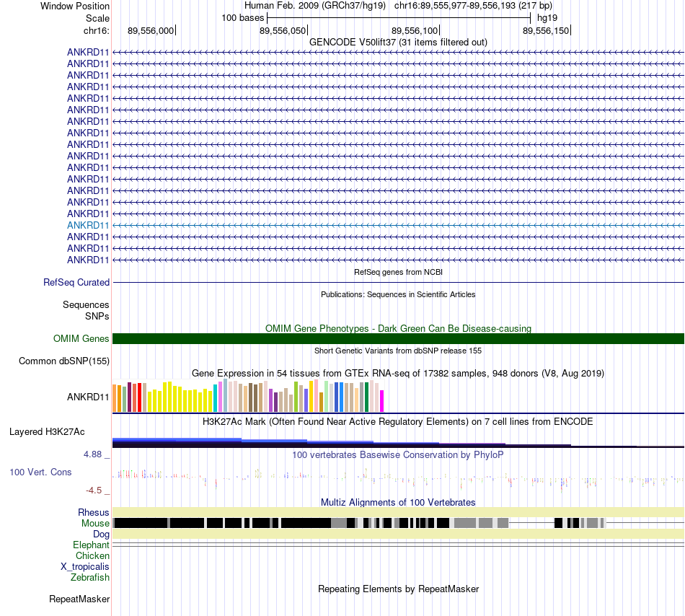Open Gene Expression in 54 tissues GTEx title
685x616 pixels.
[398, 373]
